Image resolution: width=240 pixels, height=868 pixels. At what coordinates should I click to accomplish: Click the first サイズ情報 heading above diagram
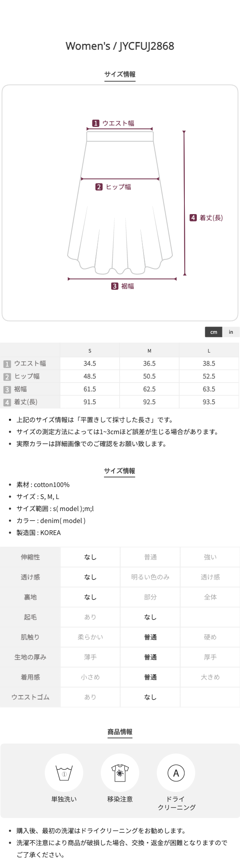tap(120, 74)
